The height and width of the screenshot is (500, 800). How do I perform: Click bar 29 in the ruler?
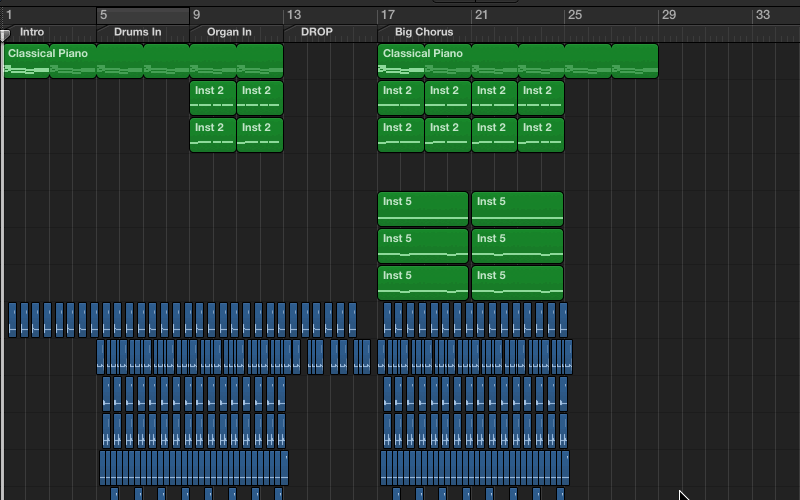669,15
